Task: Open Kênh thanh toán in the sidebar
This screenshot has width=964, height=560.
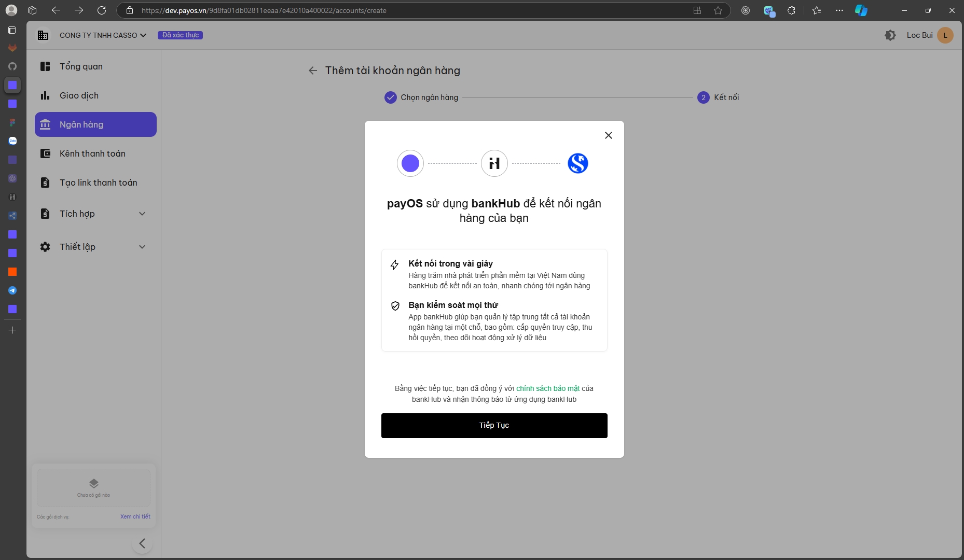Action: point(95,153)
